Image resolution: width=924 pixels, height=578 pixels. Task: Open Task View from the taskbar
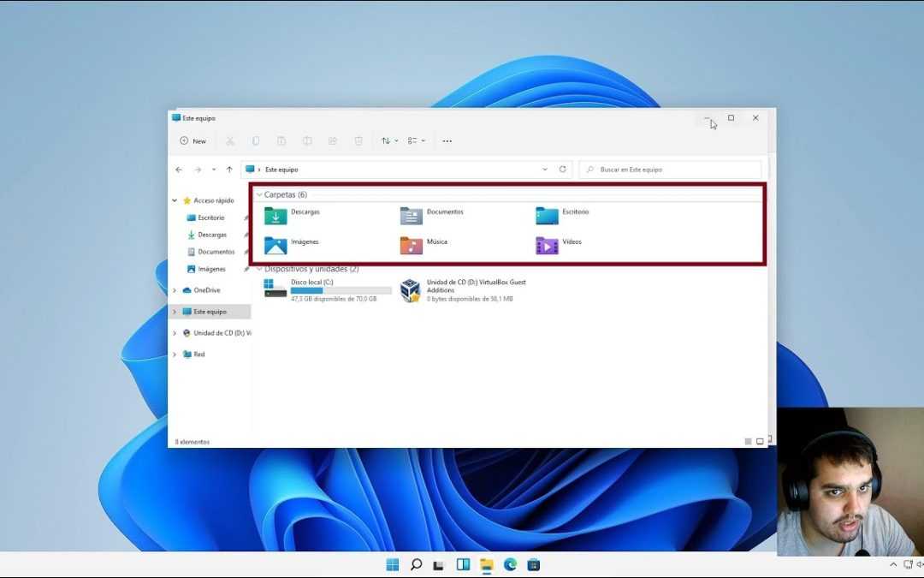439,565
